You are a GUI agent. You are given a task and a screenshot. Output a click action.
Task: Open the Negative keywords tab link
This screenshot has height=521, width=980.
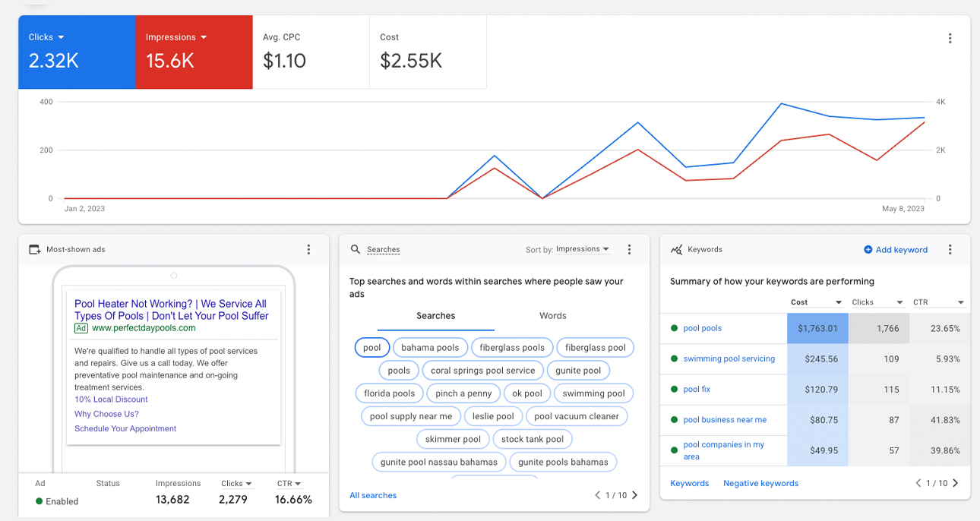[760, 483]
